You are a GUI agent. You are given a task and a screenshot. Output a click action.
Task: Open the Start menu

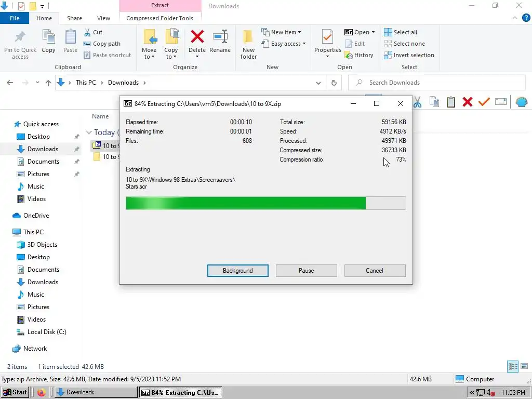(15, 393)
